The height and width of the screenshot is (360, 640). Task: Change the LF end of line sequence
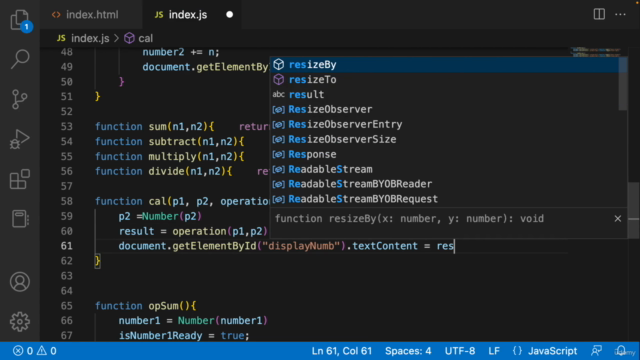tap(494, 351)
